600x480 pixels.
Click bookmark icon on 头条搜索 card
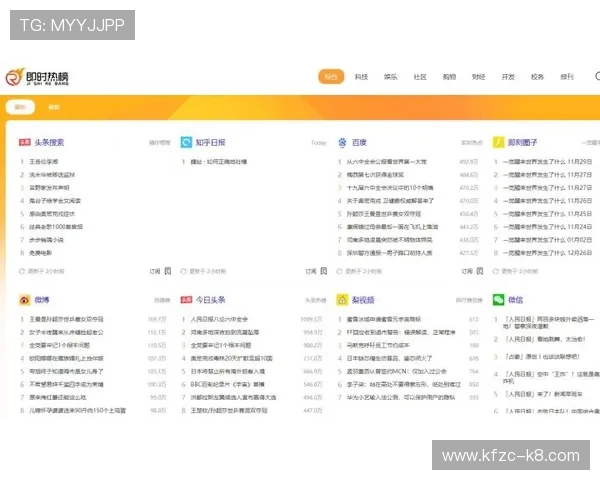(168, 271)
